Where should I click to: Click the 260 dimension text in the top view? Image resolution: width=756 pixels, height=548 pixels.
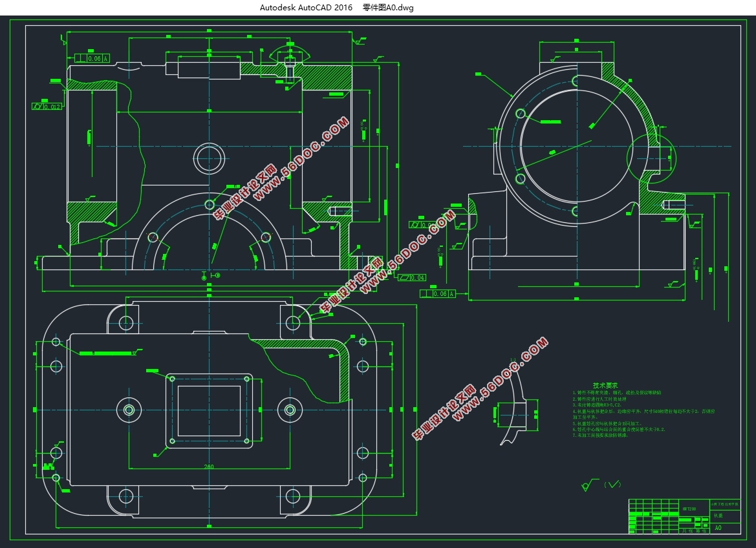tap(209, 467)
